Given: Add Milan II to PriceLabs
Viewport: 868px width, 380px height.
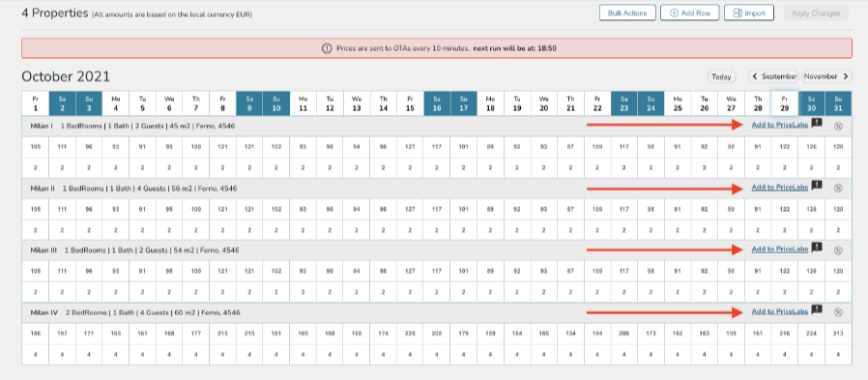Looking at the screenshot, I should pos(779,188).
